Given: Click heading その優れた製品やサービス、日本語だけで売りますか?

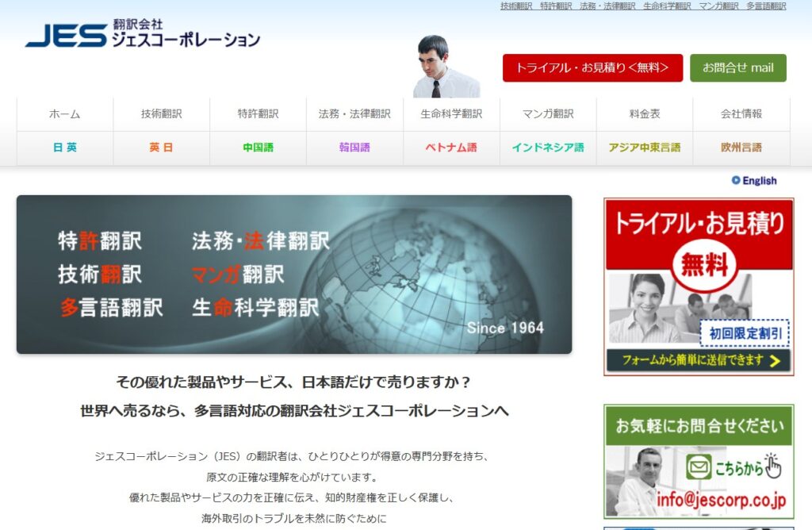Looking at the screenshot, I should point(293,382).
